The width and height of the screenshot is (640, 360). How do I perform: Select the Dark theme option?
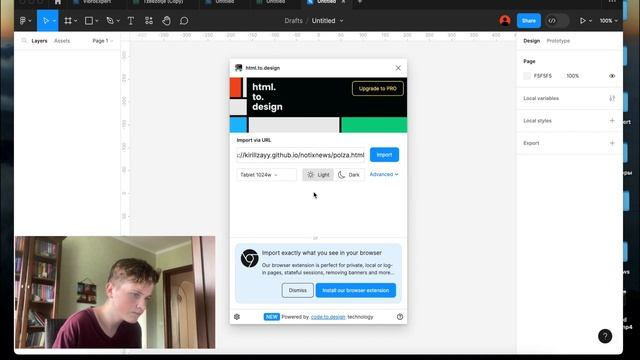tap(349, 175)
